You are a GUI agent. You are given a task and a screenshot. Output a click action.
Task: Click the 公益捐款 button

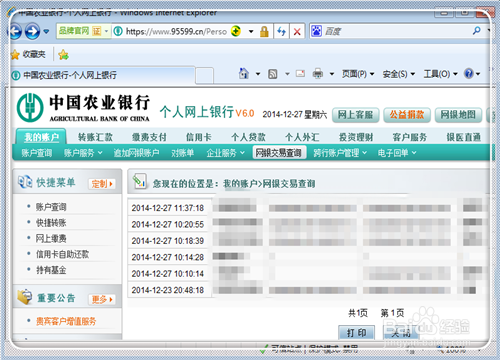pos(407,115)
